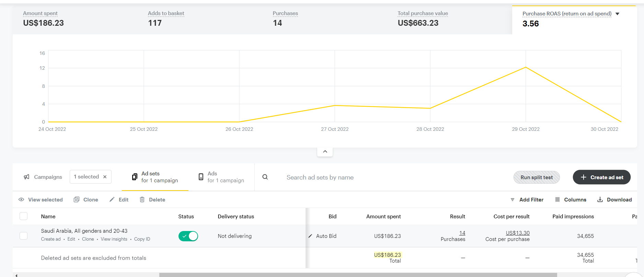644x277 pixels.
Task: Select the Saudi Arabia ad set checkbox
Action: (x=24, y=236)
